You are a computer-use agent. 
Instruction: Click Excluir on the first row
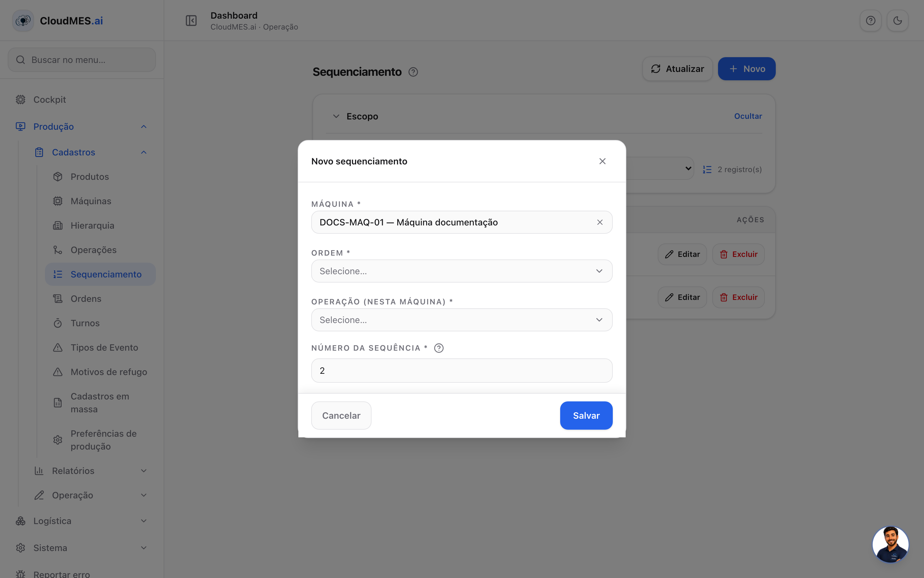738,254
